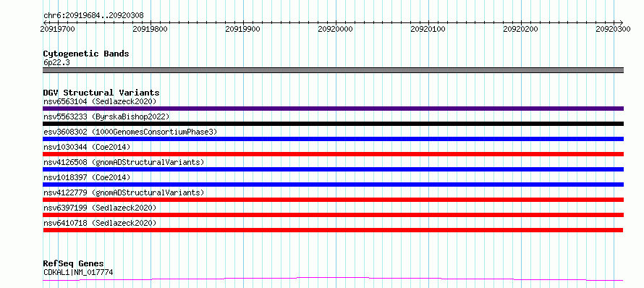
Task: Click the nsv1018397 (Coe2014) label
Action: [x=87, y=177]
